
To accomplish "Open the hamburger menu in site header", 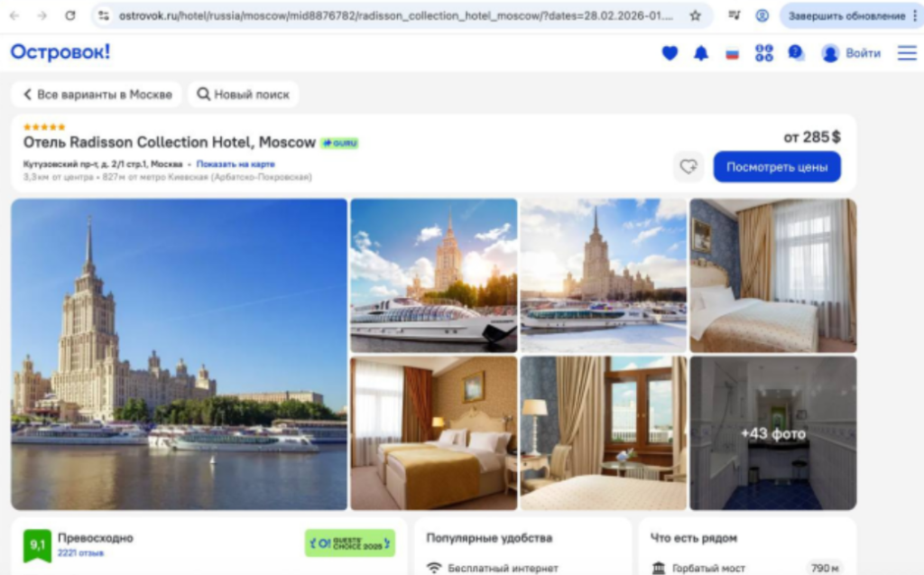I will coord(906,53).
